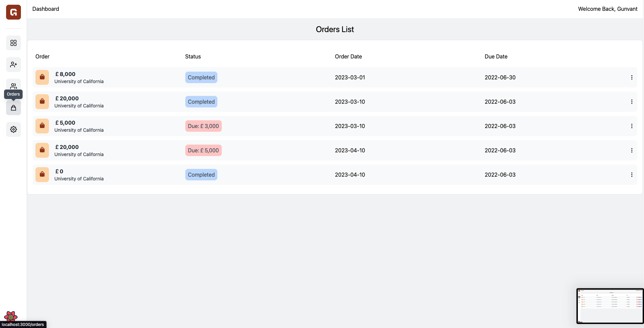Click the Due Date column header
The image size is (644, 328).
tap(496, 56)
